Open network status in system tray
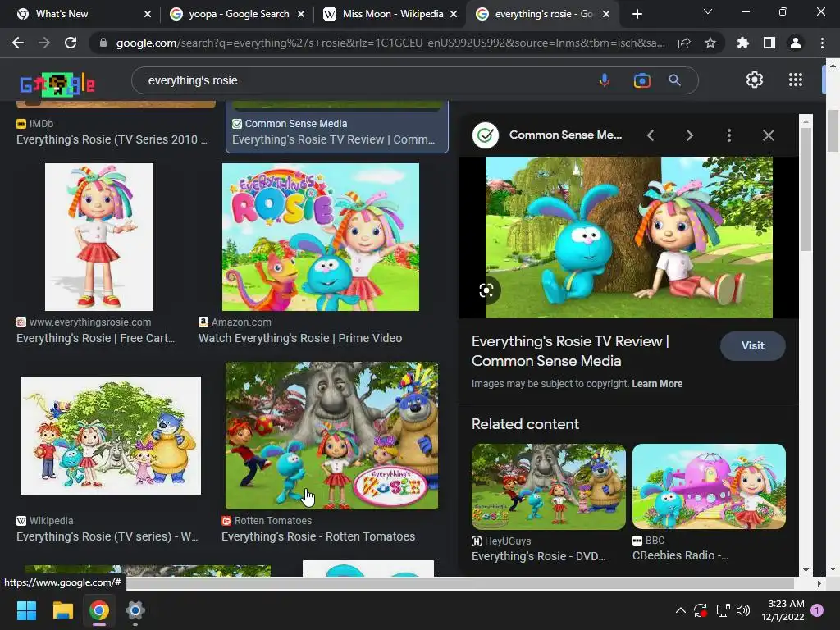Image resolution: width=840 pixels, height=630 pixels. (724, 610)
